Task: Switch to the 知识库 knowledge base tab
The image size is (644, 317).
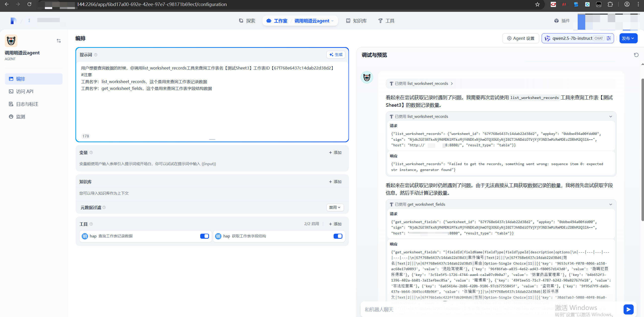Action: point(356,21)
